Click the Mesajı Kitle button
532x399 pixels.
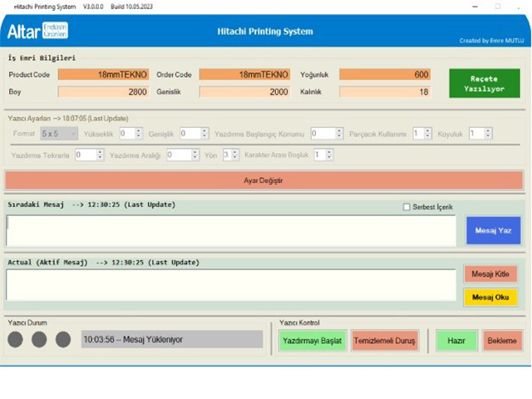coord(490,273)
